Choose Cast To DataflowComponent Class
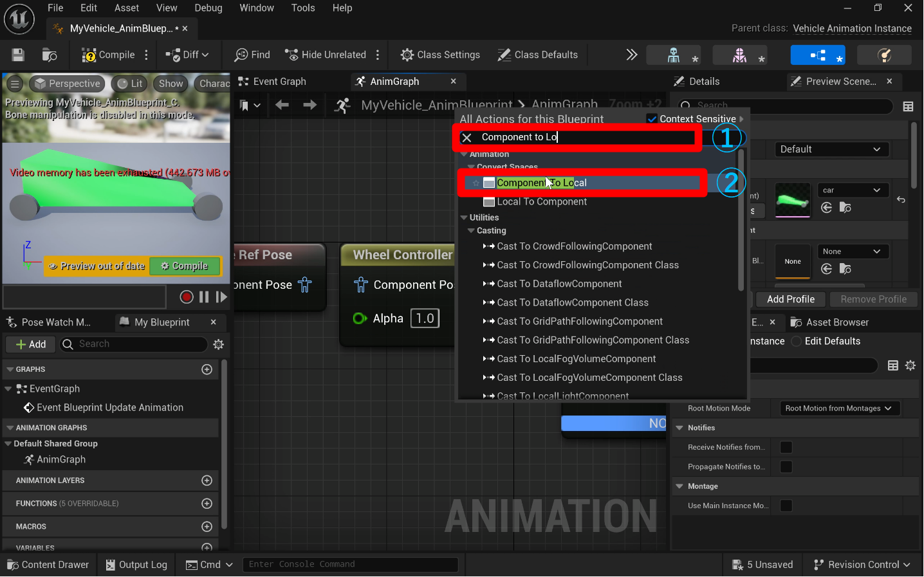The image size is (924, 577). point(573,303)
